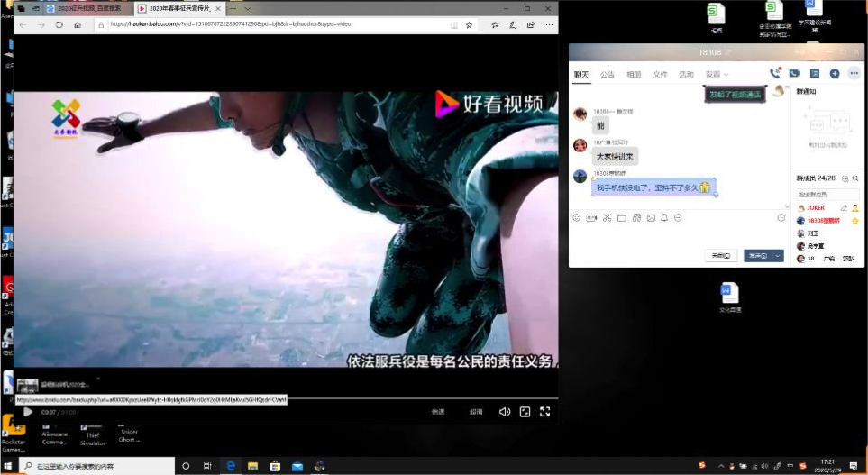Image resolution: width=868 pixels, height=475 pixels.
Task: Start a voice call in the QQ group
Action: coord(775,73)
